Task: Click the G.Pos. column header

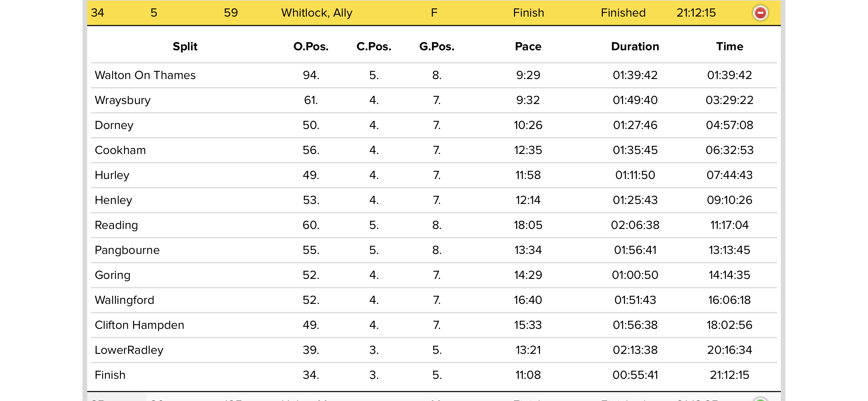Action: tap(437, 47)
